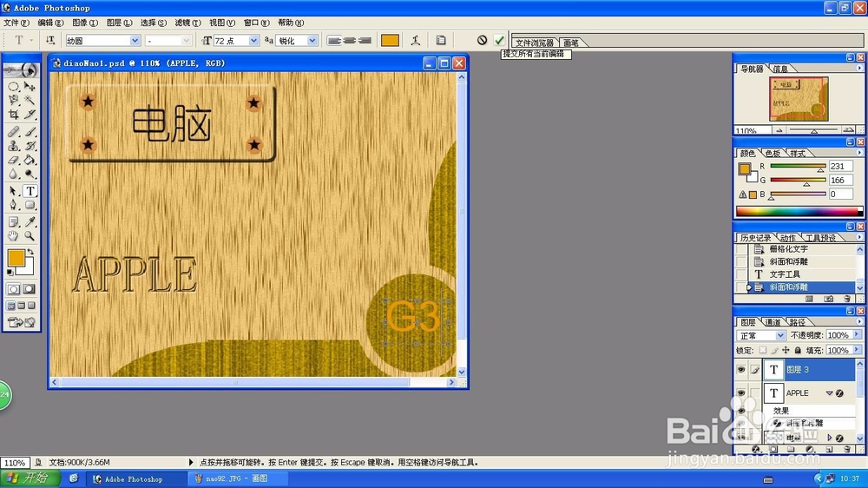This screenshot has height=488, width=868.
Task: Open Layers panel flyout menu arrow
Action: (x=859, y=322)
